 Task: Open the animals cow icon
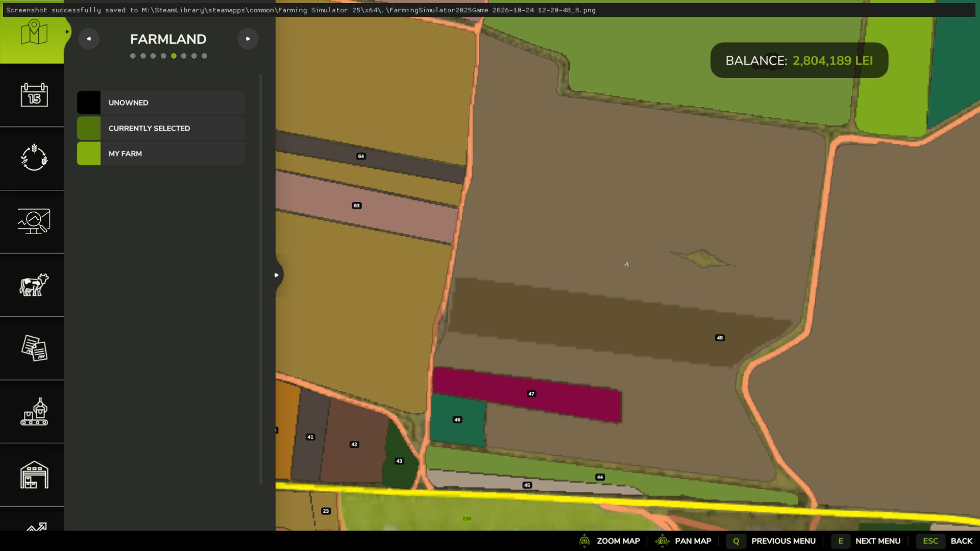[34, 285]
